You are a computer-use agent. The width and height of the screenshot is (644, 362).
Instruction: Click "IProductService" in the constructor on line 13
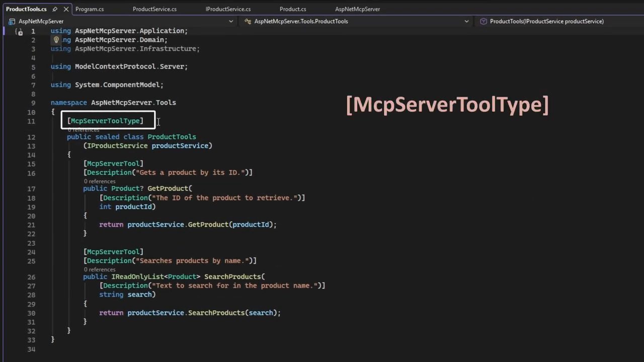tap(117, 146)
